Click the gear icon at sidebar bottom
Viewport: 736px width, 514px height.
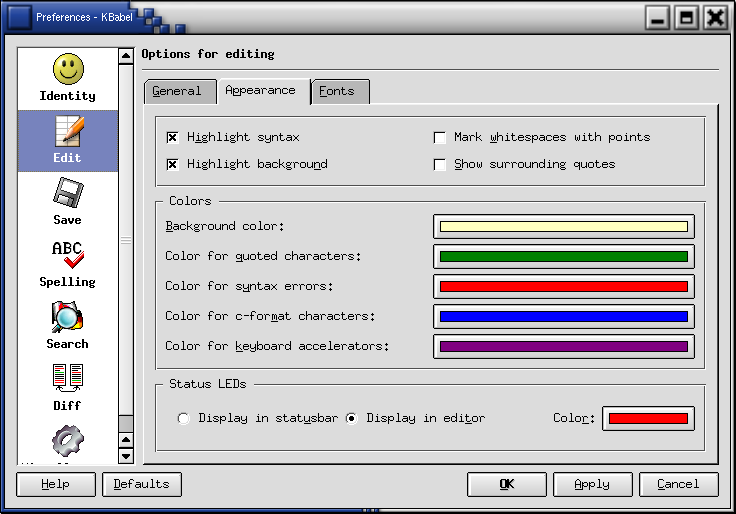67,441
